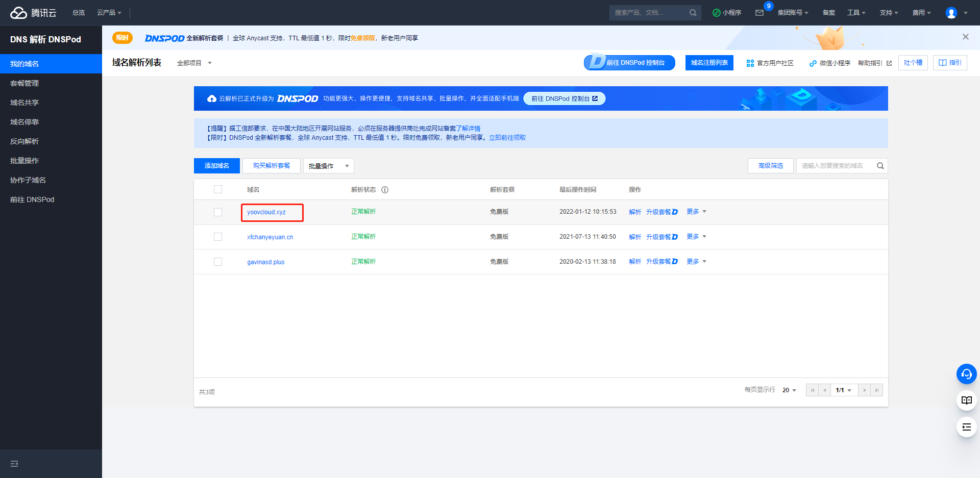Click the 域名注册列表 button
The height and width of the screenshot is (478, 980).
709,63
